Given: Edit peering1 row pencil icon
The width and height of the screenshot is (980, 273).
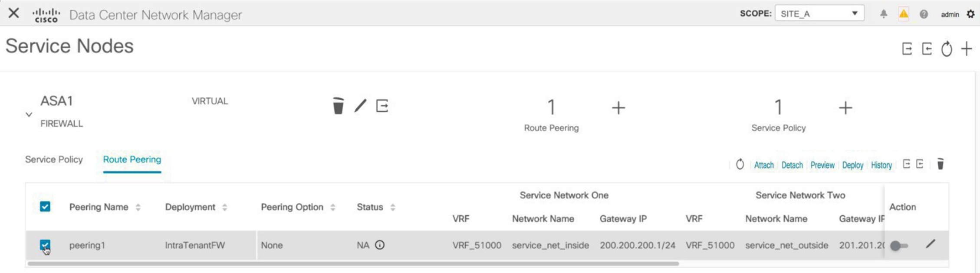Looking at the screenshot, I should pyautogui.click(x=930, y=244).
